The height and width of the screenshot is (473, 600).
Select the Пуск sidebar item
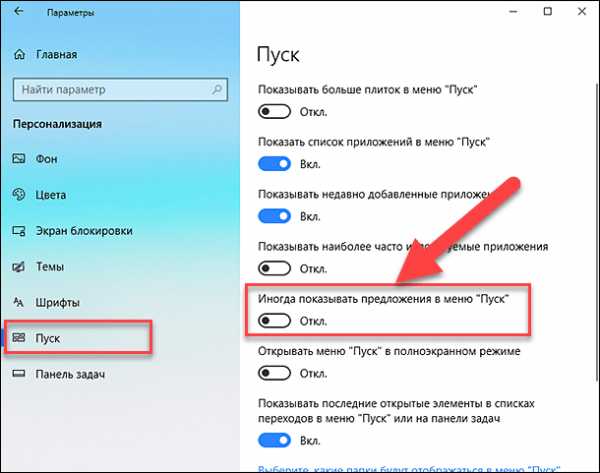pos(78,338)
